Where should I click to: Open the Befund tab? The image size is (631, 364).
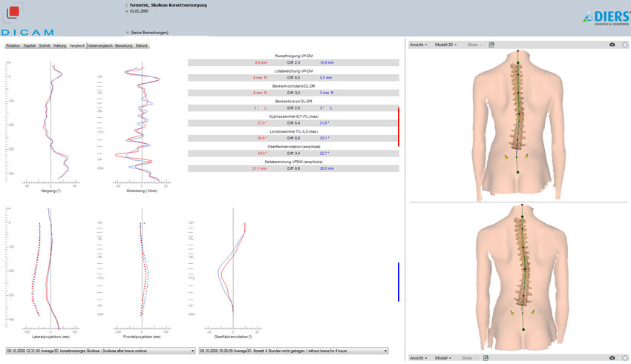pos(142,46)
